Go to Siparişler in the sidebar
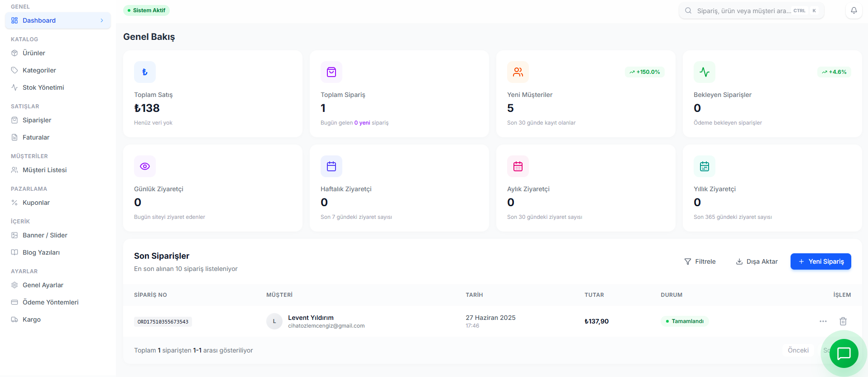868x377 pixels. [x=37, y=120]
